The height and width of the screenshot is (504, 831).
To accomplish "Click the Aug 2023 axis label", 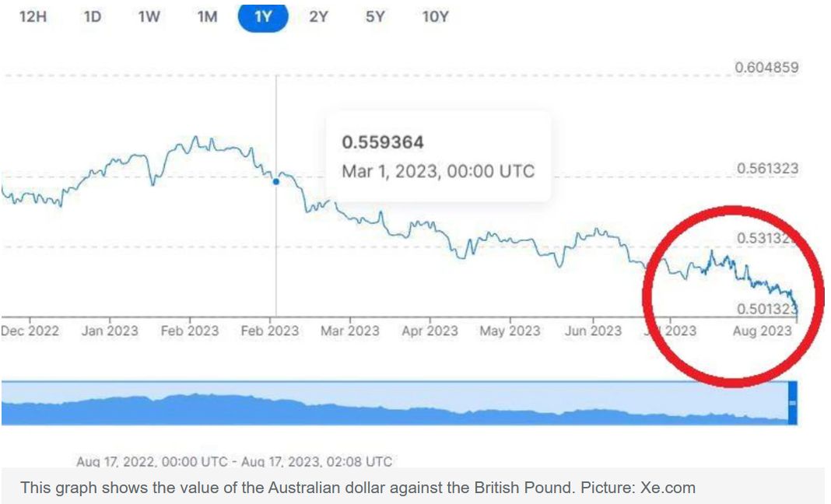I will click(x=763, y=331).
